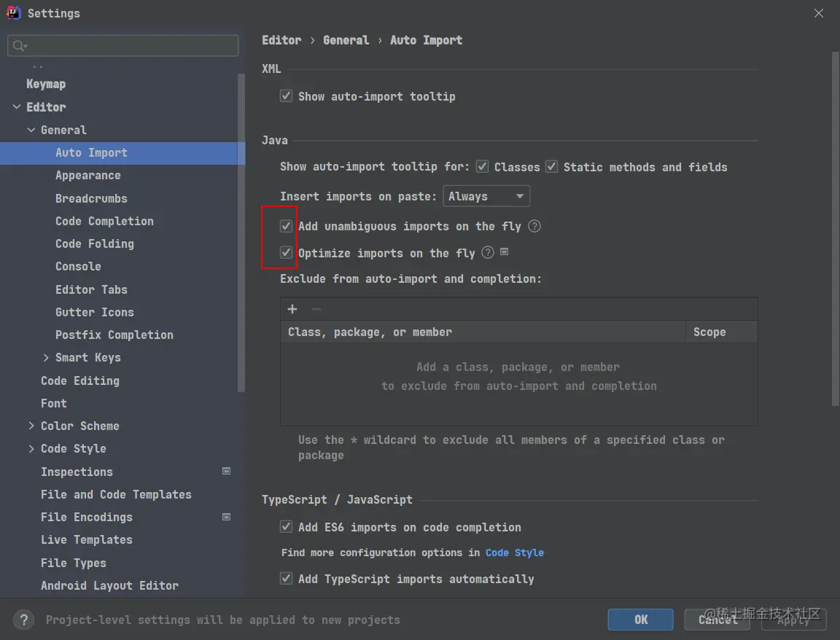
Task: Select Keymap in settings tree
Action: [46, 84]
